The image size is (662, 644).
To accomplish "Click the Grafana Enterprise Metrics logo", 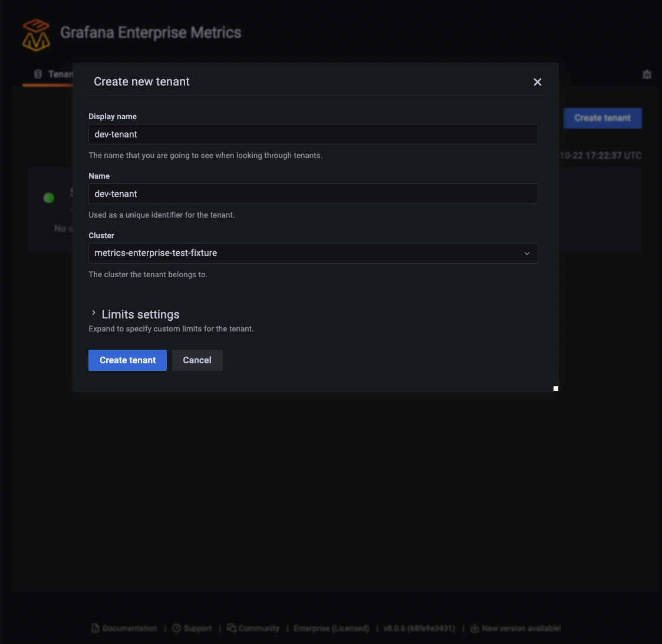I will point(35,34).
